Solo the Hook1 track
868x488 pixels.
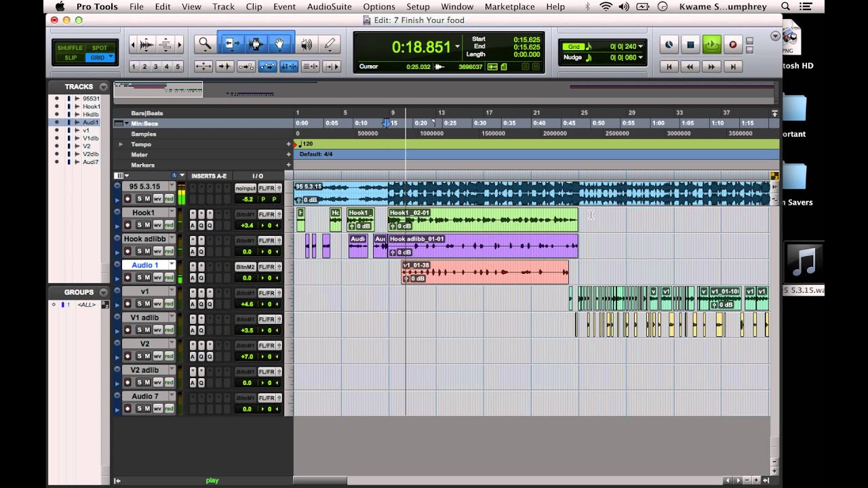coord(139,225)
